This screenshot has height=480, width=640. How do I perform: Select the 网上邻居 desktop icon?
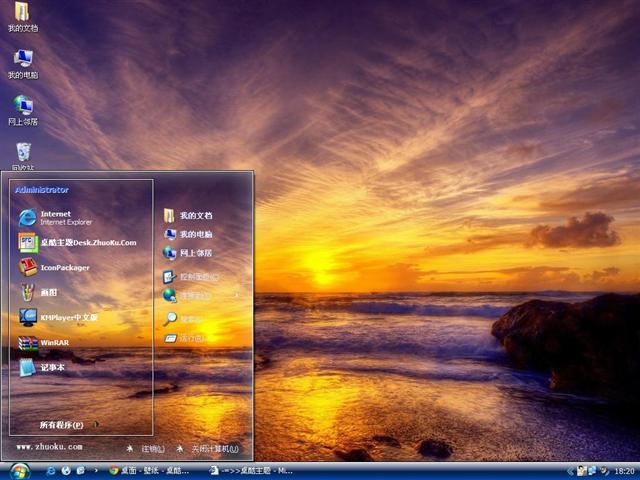coord(22,107)
